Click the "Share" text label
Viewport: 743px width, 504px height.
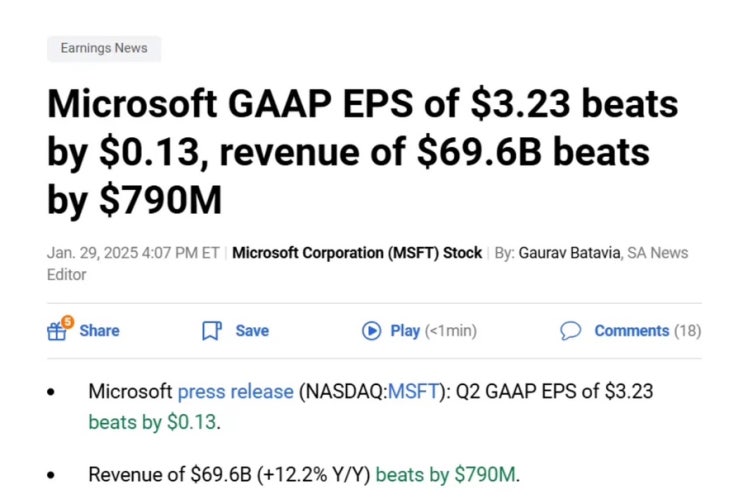pyautogui.click(x=99, y=331)
